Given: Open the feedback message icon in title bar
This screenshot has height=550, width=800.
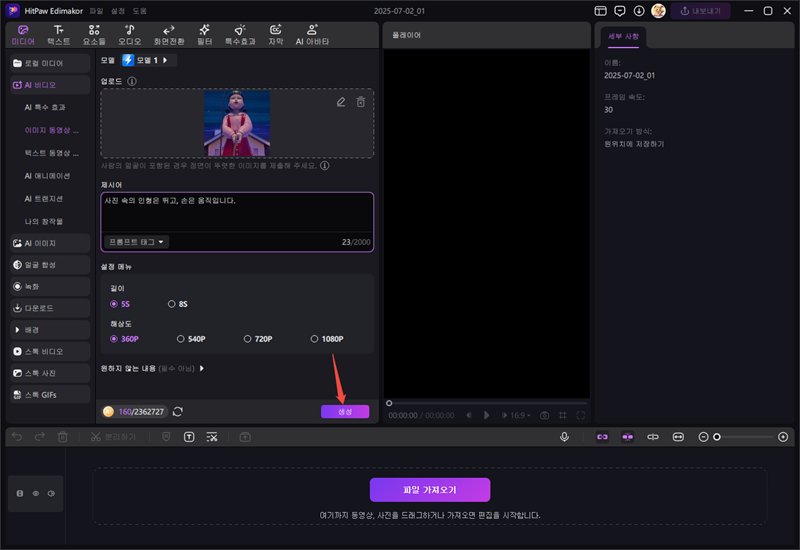Looking at the screenshot, I should 620,11.
